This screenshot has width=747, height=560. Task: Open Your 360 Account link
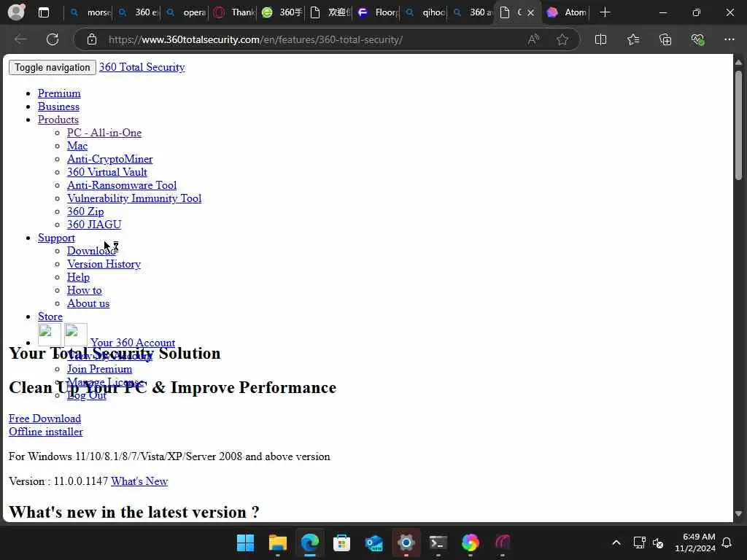click(133, 343)
